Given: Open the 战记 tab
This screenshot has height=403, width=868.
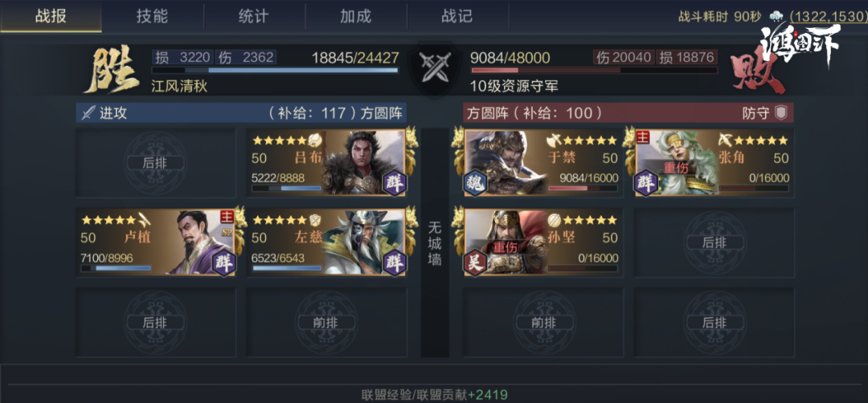Looking at the screenshot, I should click(457, 16).
